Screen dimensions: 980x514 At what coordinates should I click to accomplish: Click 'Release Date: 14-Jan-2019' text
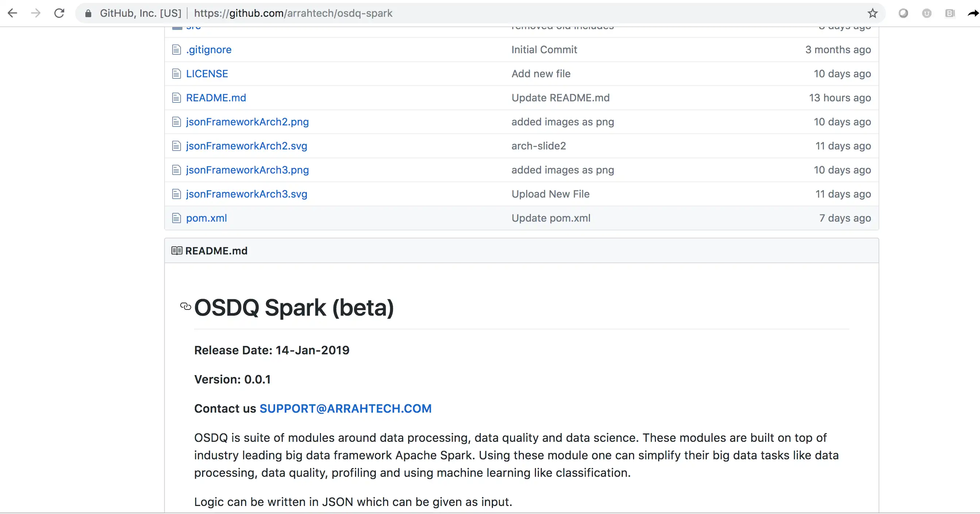tap(271, 350)
